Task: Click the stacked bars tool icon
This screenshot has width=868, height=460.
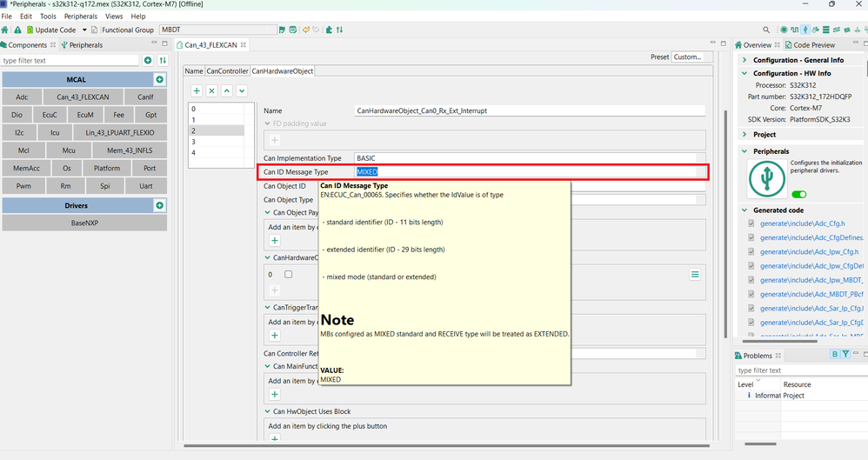Action: 826,30
